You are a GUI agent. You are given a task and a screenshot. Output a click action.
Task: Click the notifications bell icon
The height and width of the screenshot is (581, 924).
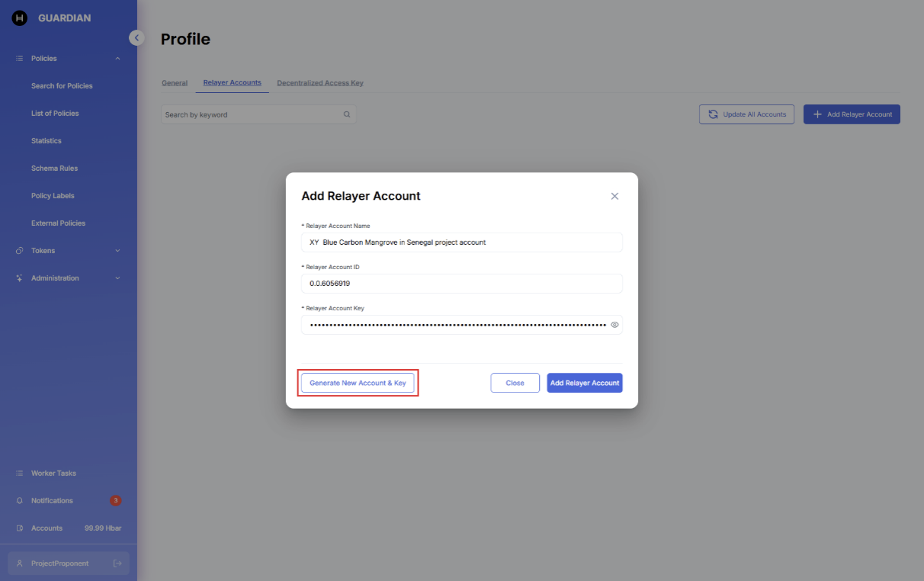[x=20, y=501]
